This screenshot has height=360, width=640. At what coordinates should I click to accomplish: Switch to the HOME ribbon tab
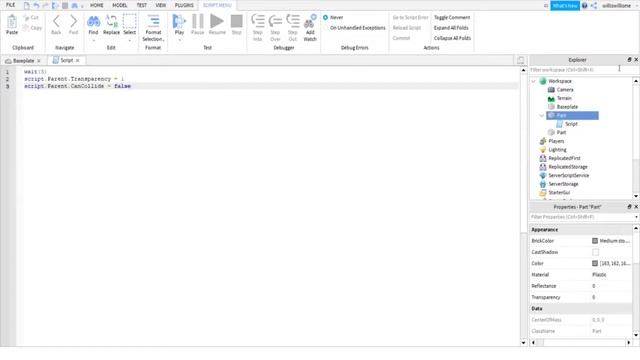tap(97, 5)
